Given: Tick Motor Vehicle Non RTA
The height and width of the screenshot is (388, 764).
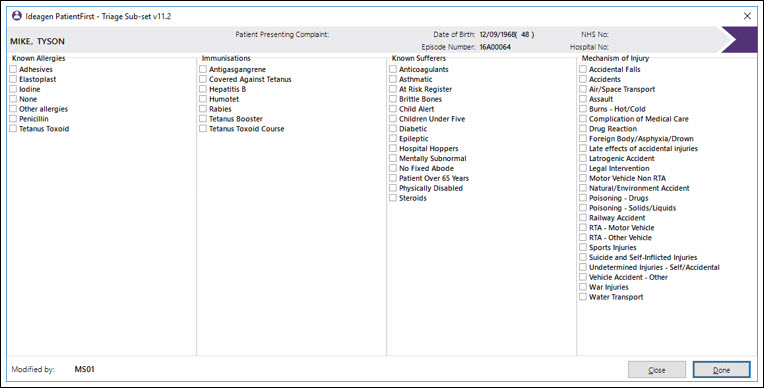Looking at the screenshot, I should [583, 178].
